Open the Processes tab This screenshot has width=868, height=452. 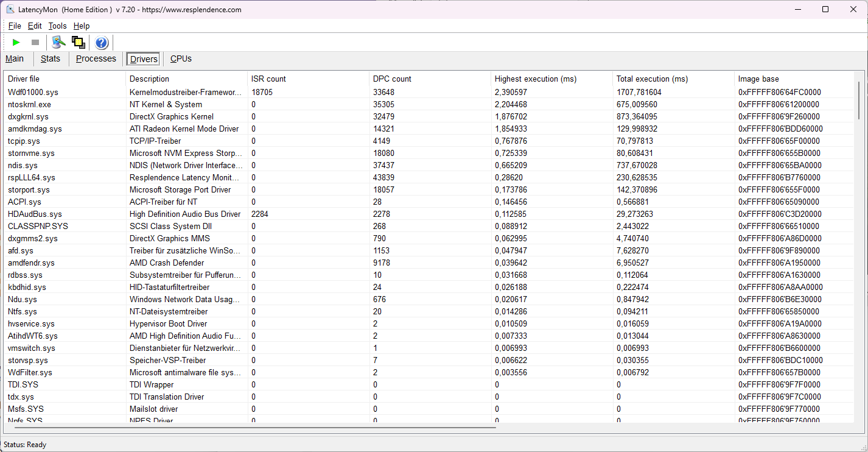click(96, 59)
